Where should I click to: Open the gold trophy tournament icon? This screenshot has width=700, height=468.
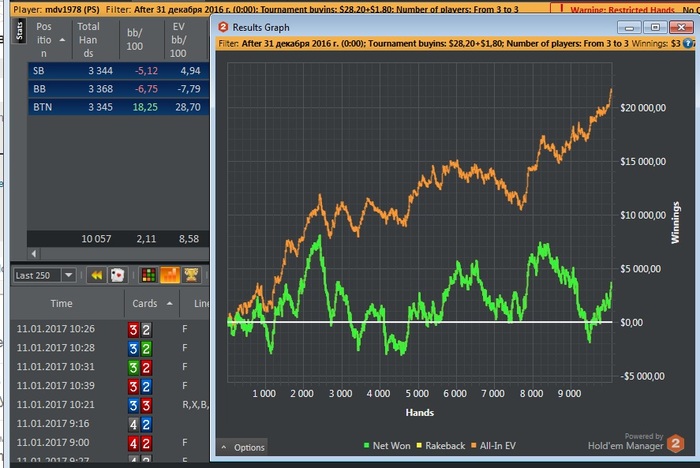(192, 275)
